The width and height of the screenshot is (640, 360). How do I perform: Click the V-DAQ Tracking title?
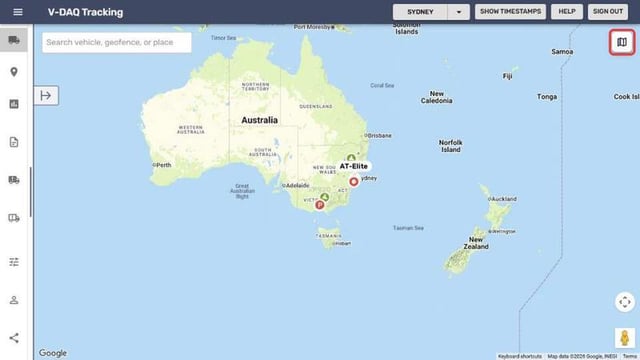tap(85, 12)
